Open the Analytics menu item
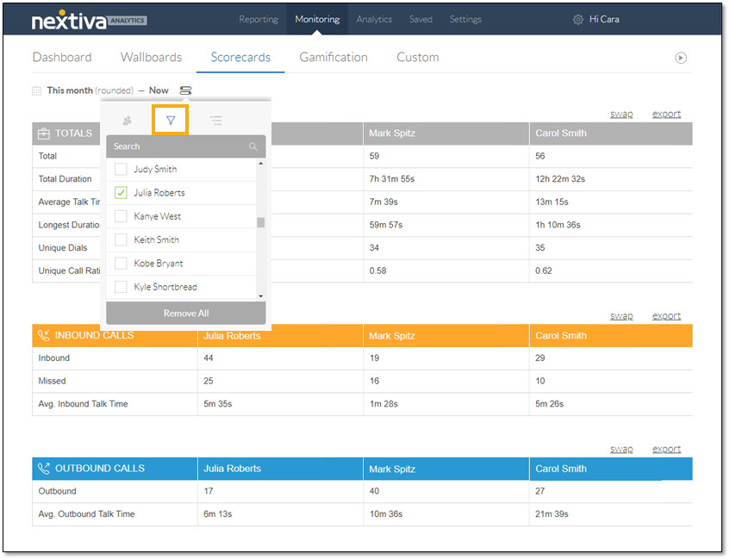The image size is (730, 560). 374,20
